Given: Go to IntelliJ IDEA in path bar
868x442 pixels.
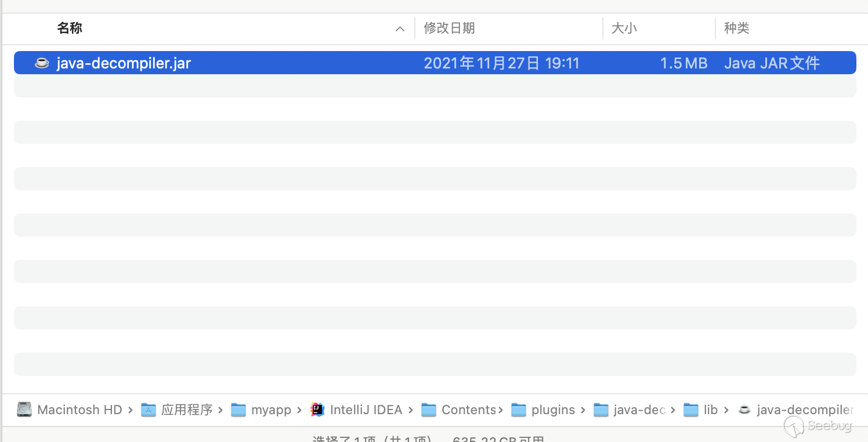Looking at the screenshot, I should pyautogui.click(x=366, y=410).
